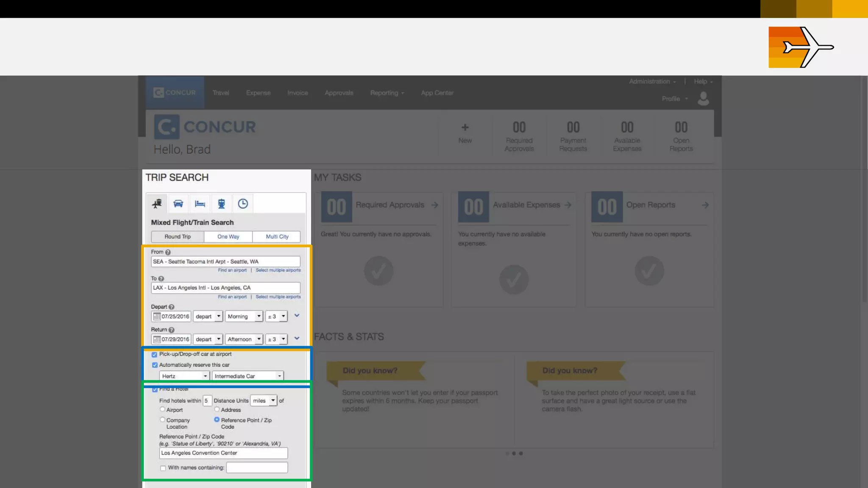Viewport: 868px width, 488px height.
Task: Open the App Center menu
Action: tap(437, 93)
